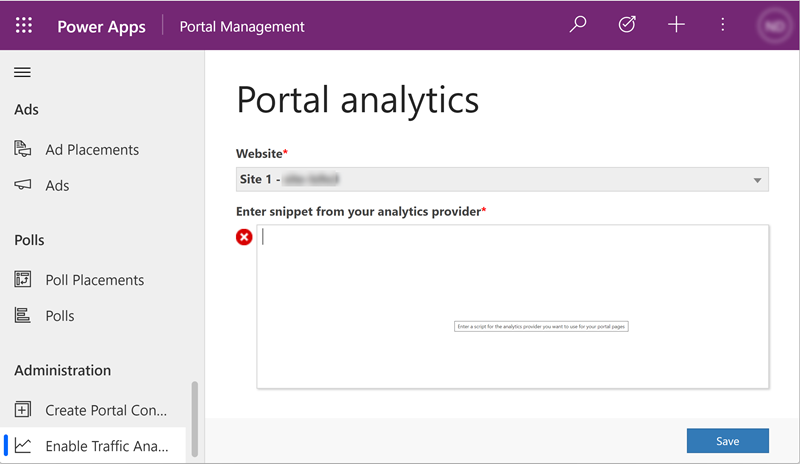Click the search magnifier icon
Image resolution: width=800 pixels, height=464 pixels.
578,25
